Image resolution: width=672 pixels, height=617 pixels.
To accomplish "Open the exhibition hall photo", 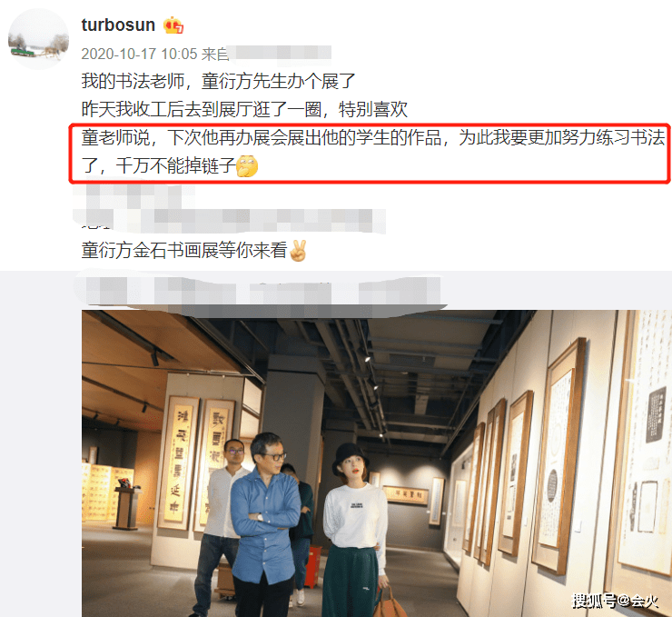I will [x=377, y=463].
